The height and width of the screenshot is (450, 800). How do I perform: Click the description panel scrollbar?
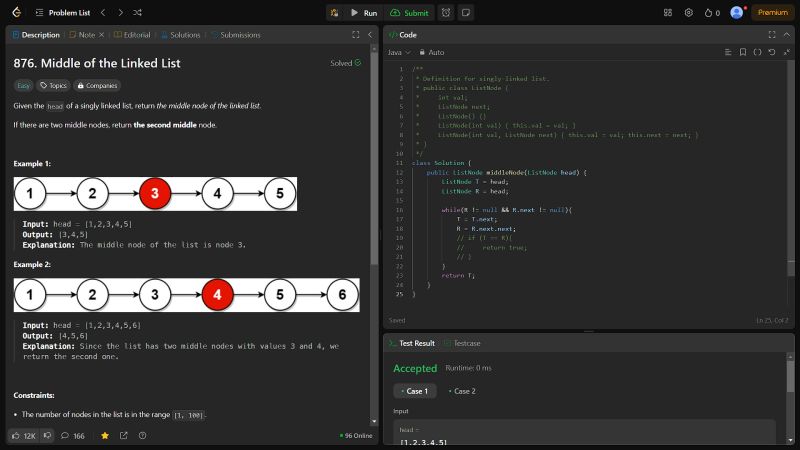pyautogui.click(x=374, y=158)
